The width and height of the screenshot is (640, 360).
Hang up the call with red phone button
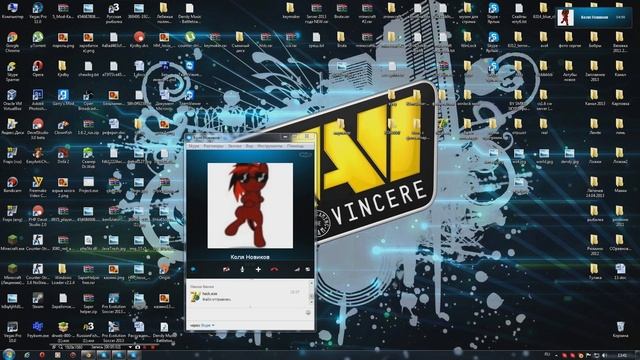coord(274,269)
